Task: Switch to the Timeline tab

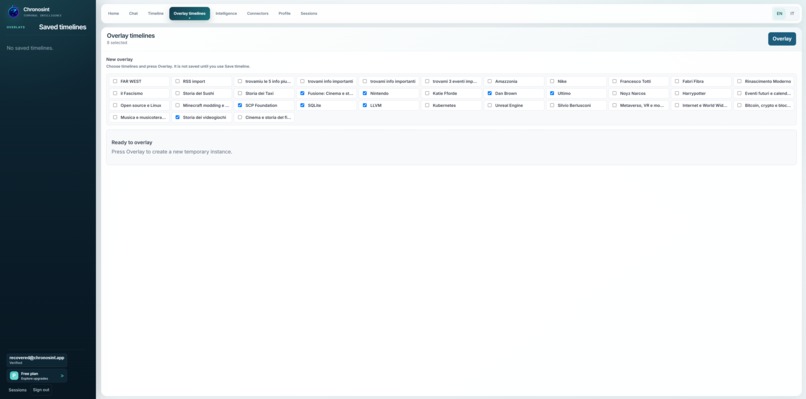Action: pos(156,13)
